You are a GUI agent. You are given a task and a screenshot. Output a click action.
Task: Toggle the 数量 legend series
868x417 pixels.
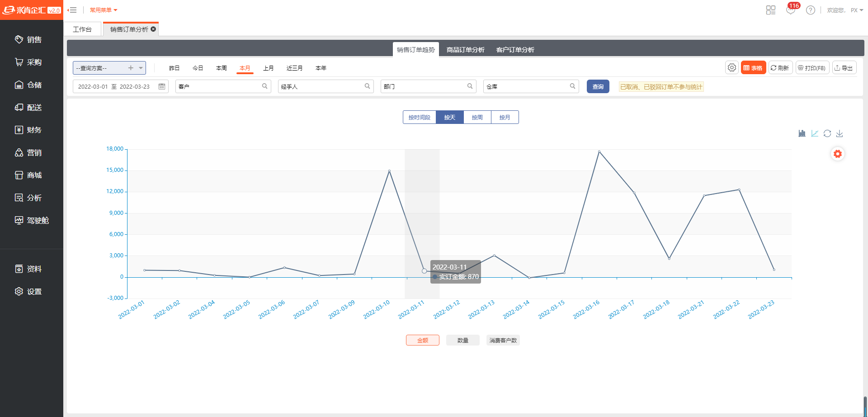tap(462, 340)
